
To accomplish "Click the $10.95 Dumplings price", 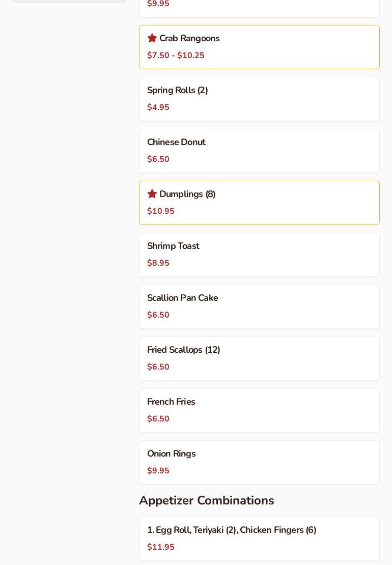I will pyautogui.click(x=161, y=211).
